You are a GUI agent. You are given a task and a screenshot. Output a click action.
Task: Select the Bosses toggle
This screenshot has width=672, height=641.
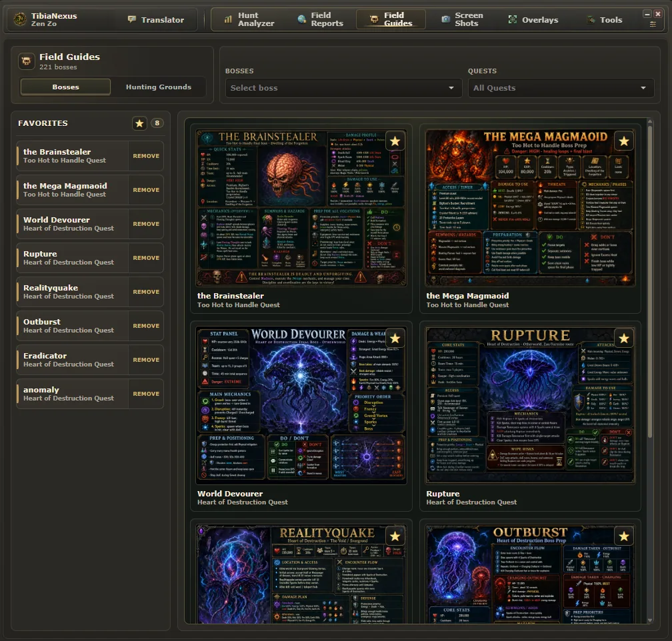point(65,87)
